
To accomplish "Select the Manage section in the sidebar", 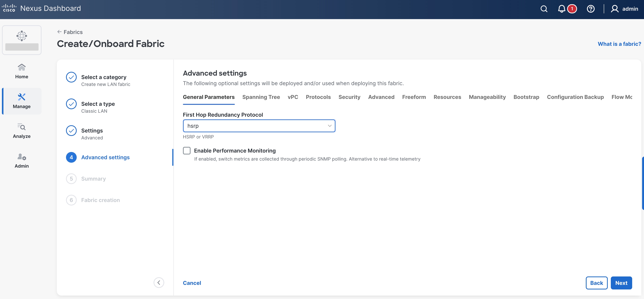I will pyautogui.click(x=22, y=101).
